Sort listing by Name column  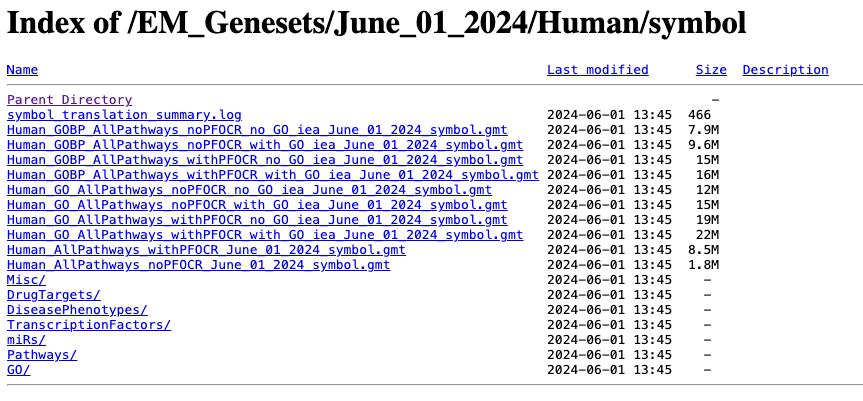point(22,70)
